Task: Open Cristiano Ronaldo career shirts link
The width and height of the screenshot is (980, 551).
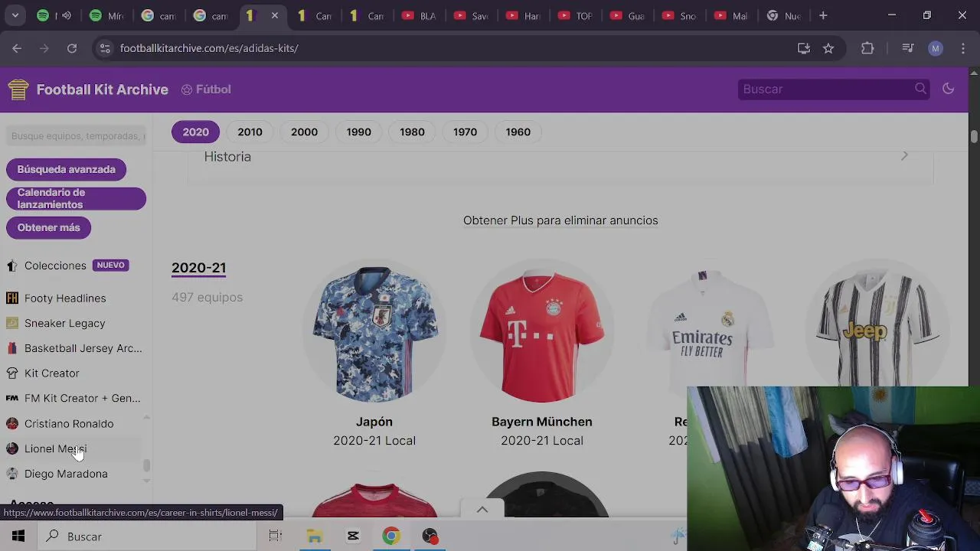Action: point(69,423)
